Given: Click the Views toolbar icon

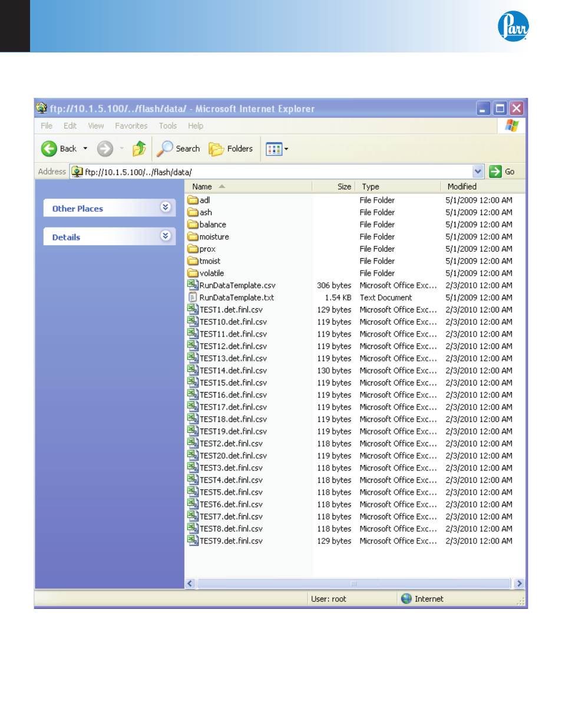Looking at the screenshot, I should (274, 149).
